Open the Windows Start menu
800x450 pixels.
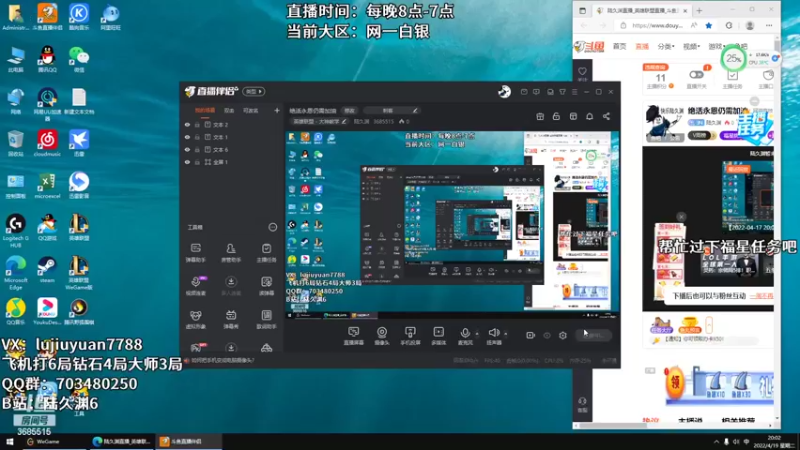[9, 441]
